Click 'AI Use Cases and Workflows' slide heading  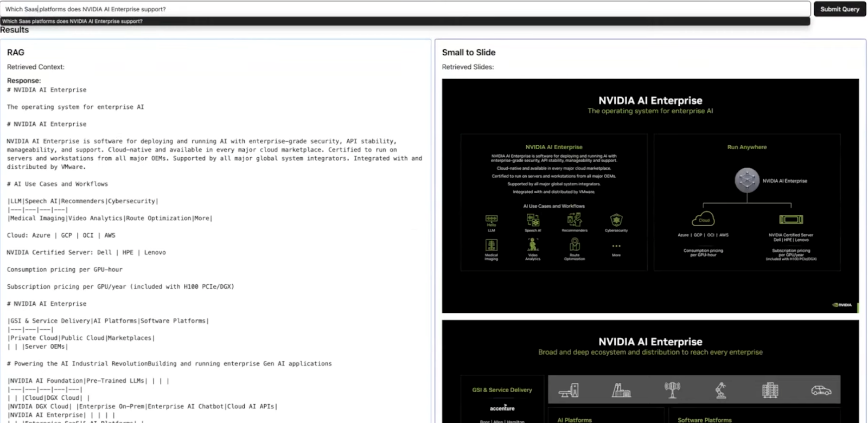[x=554, y=206]
